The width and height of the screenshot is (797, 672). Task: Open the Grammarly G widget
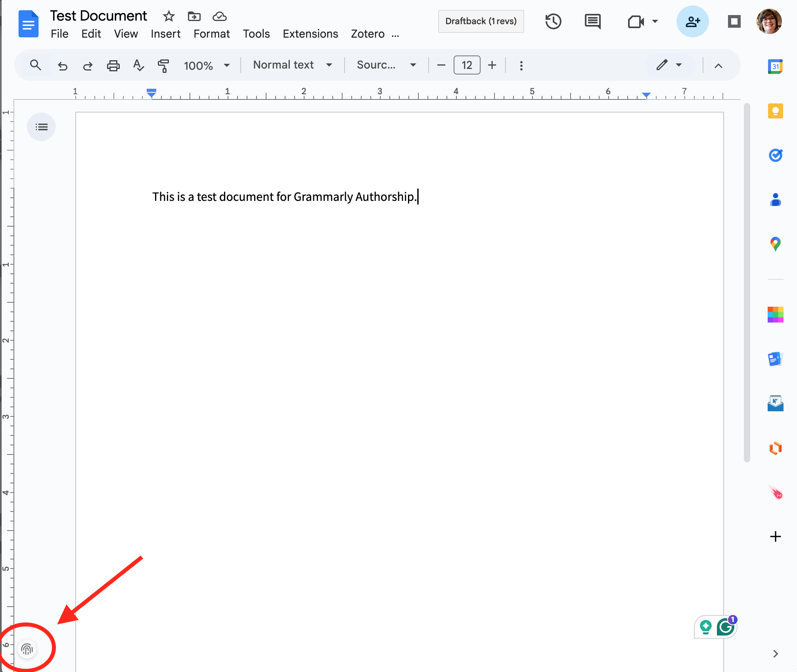(726, 627)
